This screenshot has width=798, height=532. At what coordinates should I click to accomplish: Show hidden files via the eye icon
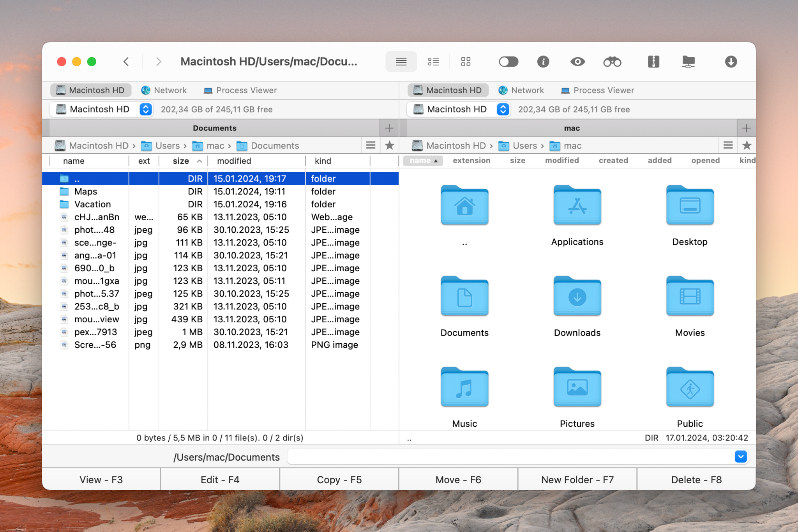click(577, 62)
